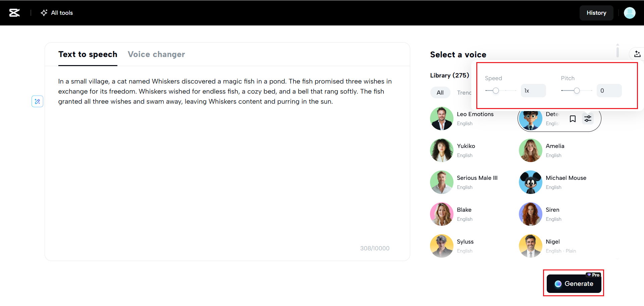
Task: Open the 1x speed value selector
Action: 533,90
